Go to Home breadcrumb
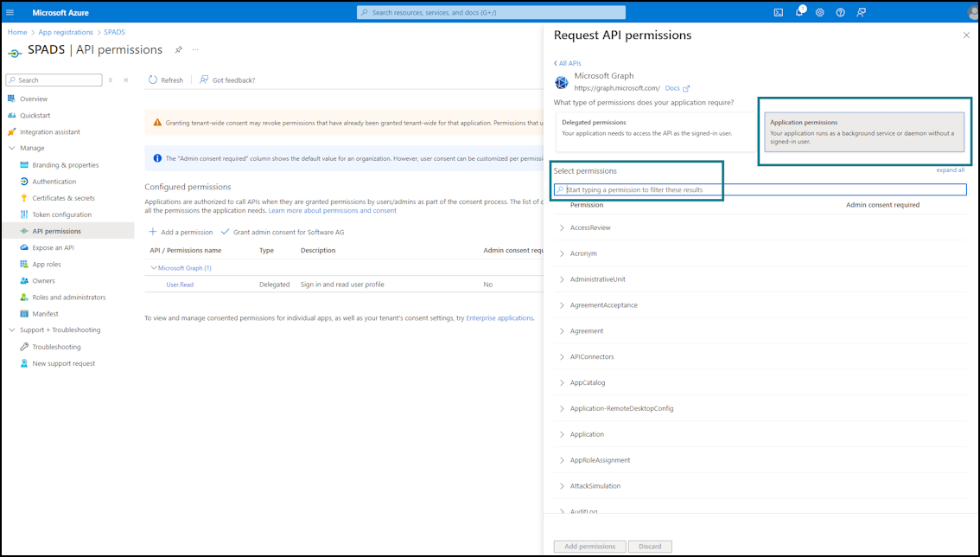This screenshot has height=557, width=980. click(x=17, y=32)
